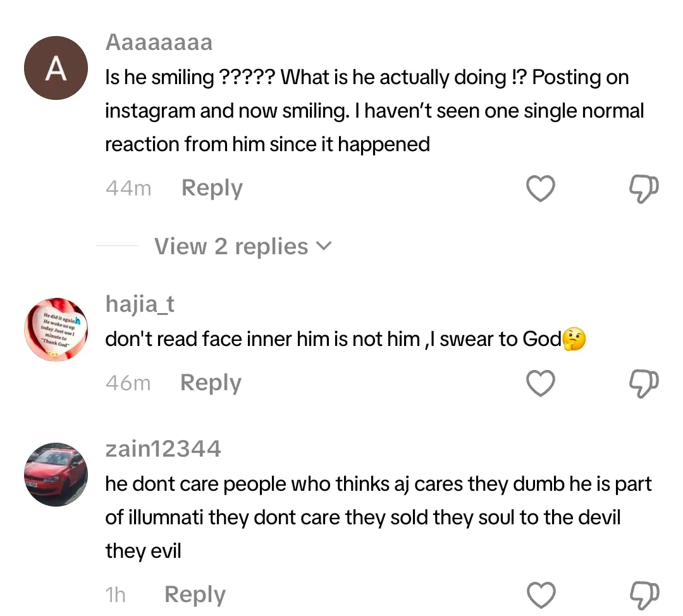The image size is (683, 616).
Task: Reply to zain12344's illuminati comment
Action: 195,594
